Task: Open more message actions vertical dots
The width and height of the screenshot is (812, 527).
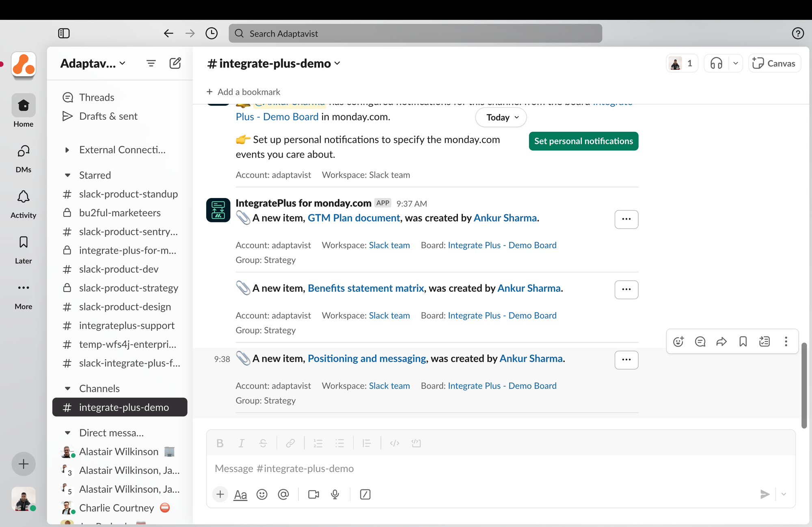Action: pyautogui.click(x=786, y=342)
